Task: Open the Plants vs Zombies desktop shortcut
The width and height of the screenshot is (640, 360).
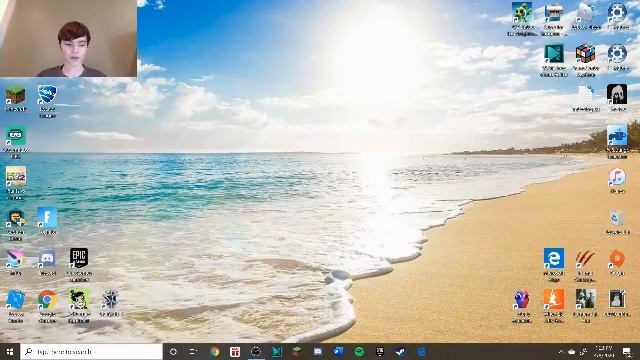Action: tap(522, 18)
